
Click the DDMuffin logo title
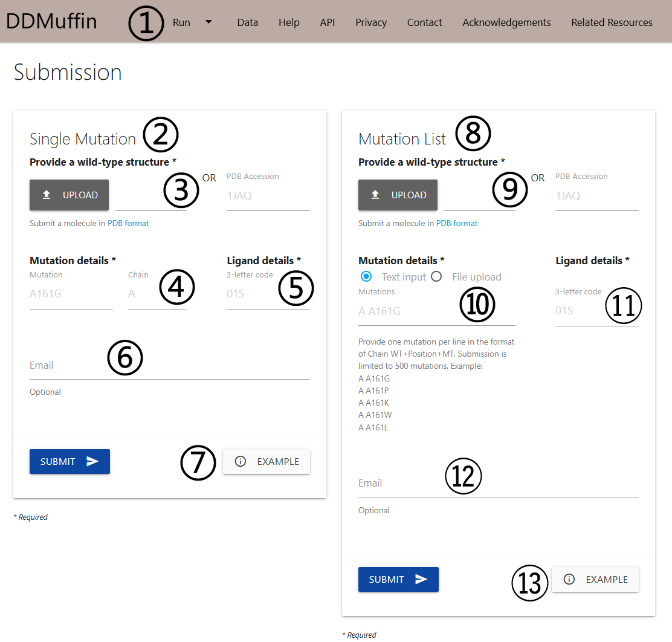coord(51,22)
